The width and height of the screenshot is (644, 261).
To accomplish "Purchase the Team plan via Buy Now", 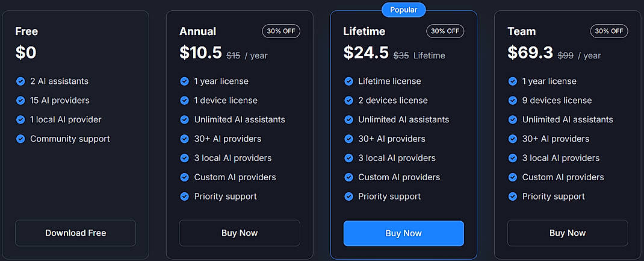I will [x=568, y=233].
